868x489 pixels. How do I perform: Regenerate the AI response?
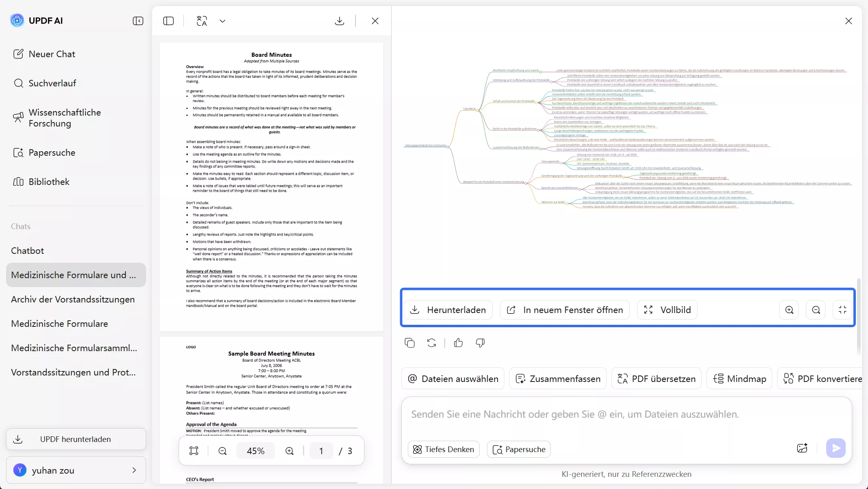[x=431, y=343]
